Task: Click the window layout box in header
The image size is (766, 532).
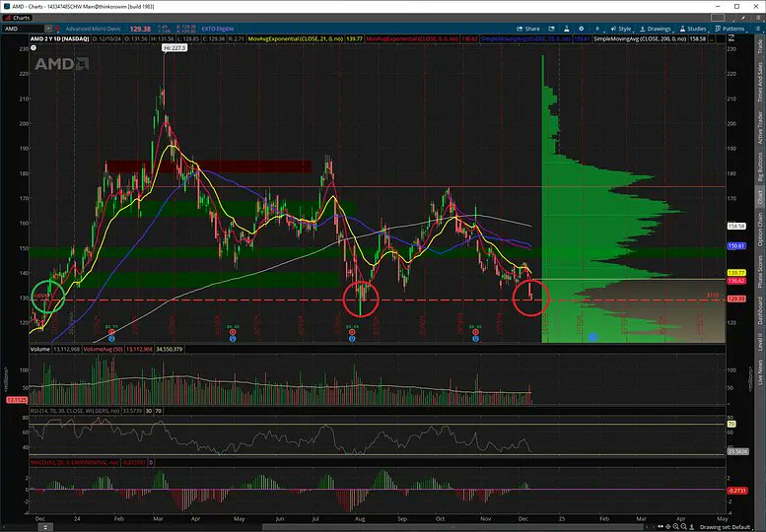Action: (x=718, y=18)
